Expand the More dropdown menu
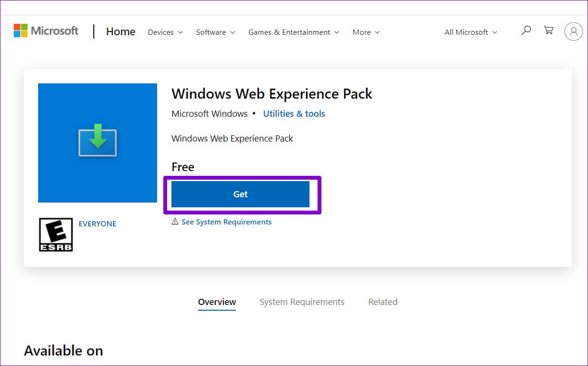This screenshot has height=366, width=588. click(x=366, y=32)
